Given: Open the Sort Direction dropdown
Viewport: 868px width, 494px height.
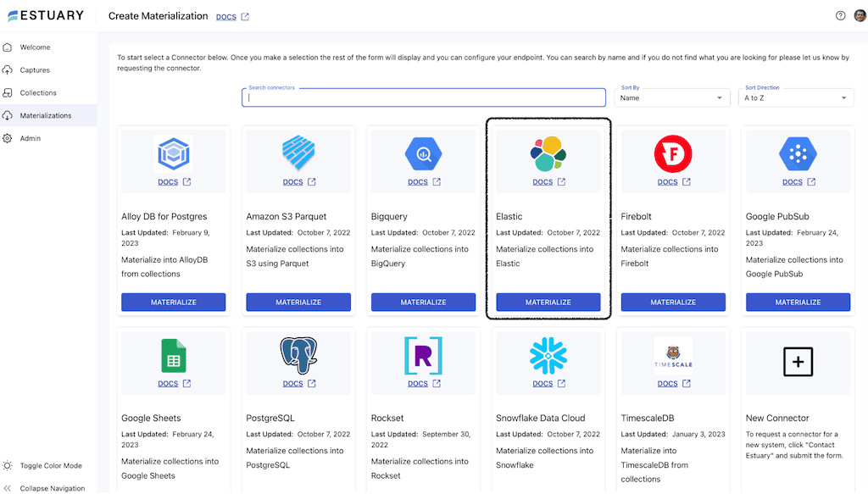Looking at the screenshot, I should [x=795, y=97].
